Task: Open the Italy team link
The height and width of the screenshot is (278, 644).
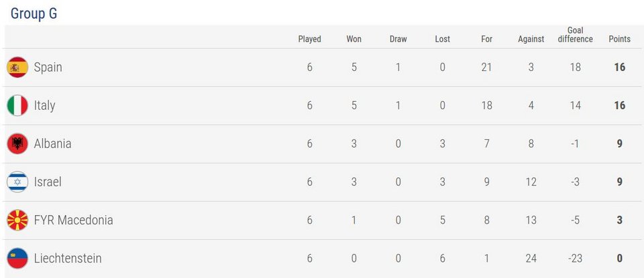Action: coord(44,105)
